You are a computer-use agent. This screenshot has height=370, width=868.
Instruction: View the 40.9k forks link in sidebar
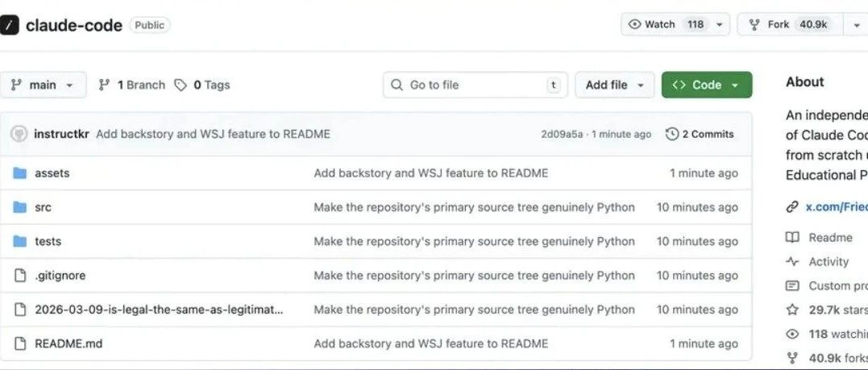(838, 358)
